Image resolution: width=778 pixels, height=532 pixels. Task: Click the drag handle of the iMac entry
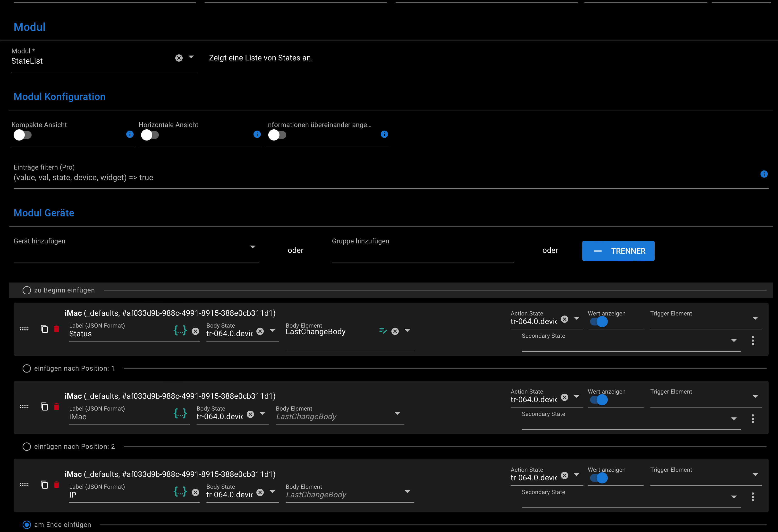(24, 407)
